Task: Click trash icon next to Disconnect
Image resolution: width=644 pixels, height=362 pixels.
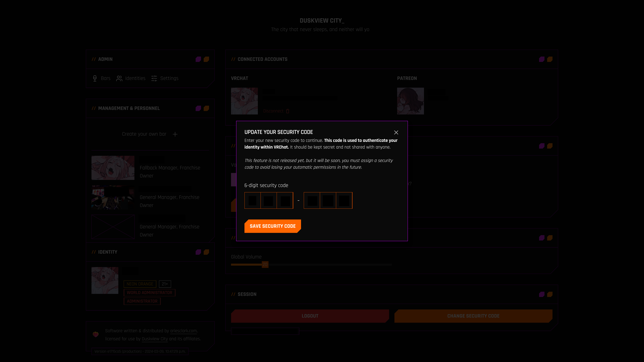Action: click(288, 111)
